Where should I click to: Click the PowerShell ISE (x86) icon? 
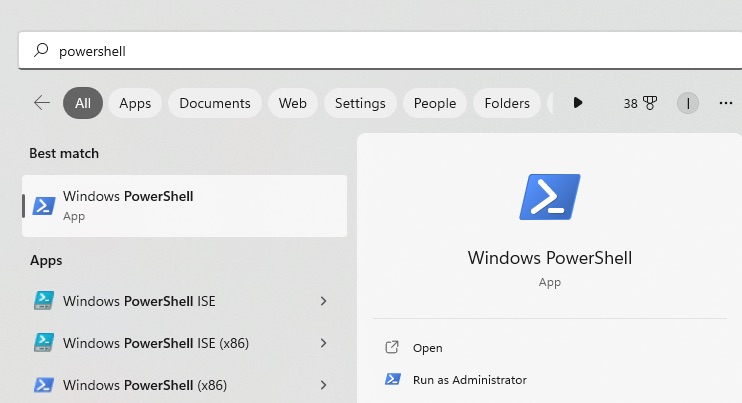click(44, 342)
